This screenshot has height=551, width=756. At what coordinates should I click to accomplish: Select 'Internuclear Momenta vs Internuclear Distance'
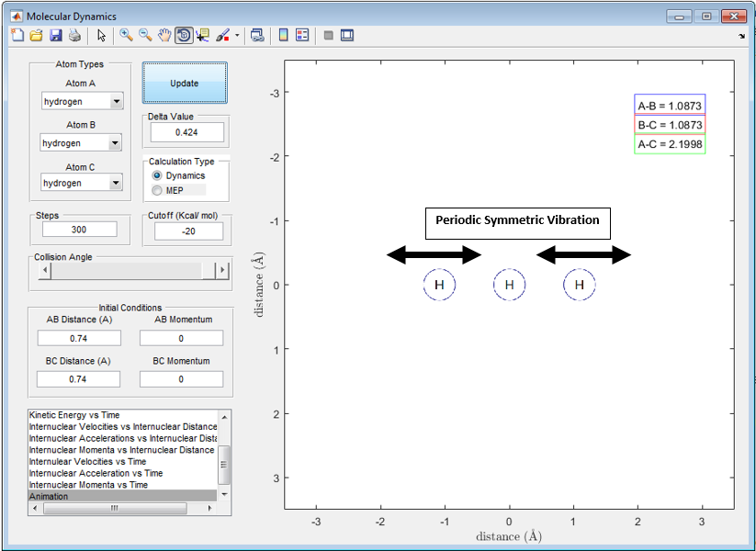point(121,450)
